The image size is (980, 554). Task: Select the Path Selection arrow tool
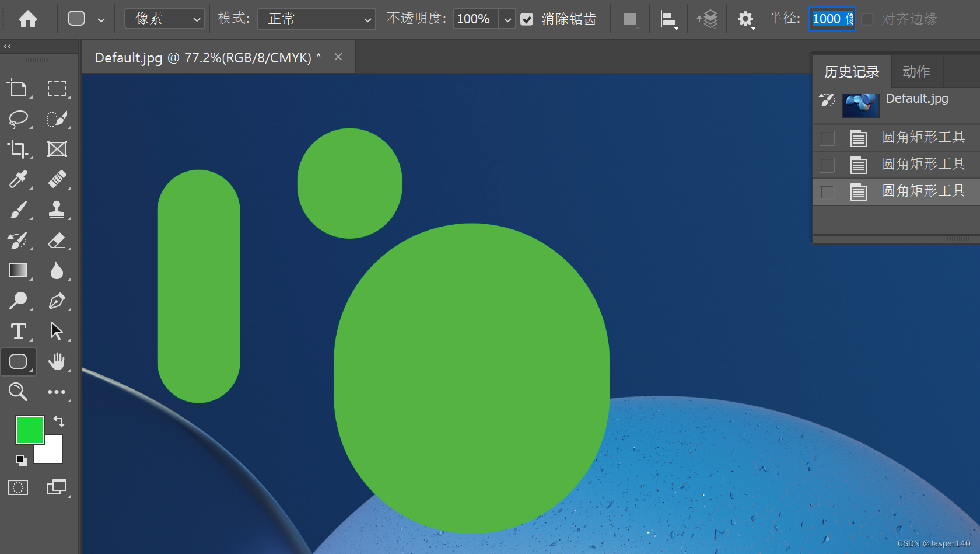(57, 331)
